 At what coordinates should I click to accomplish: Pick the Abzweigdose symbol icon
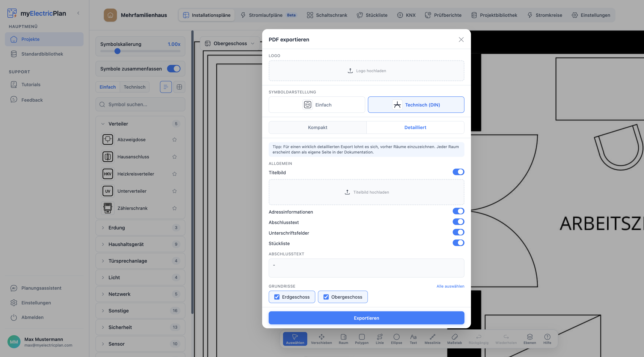point(108,140)
